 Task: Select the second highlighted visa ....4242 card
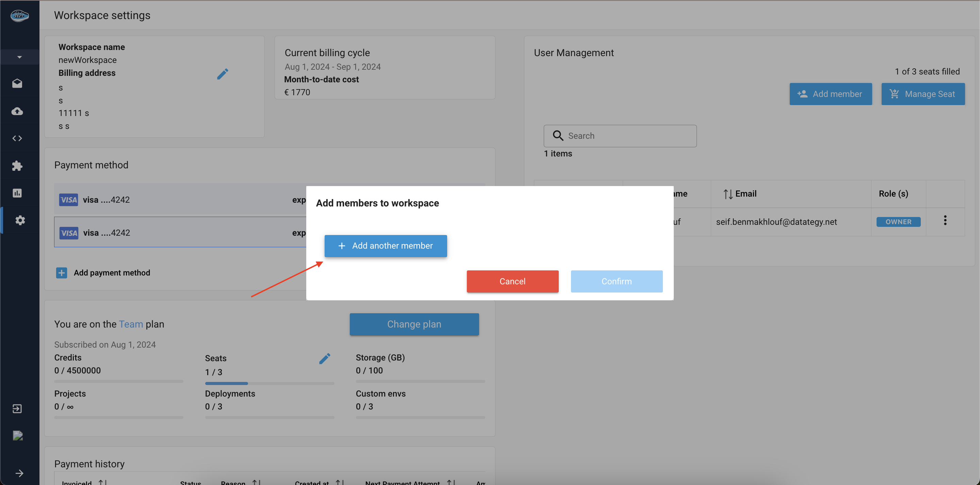180,232
